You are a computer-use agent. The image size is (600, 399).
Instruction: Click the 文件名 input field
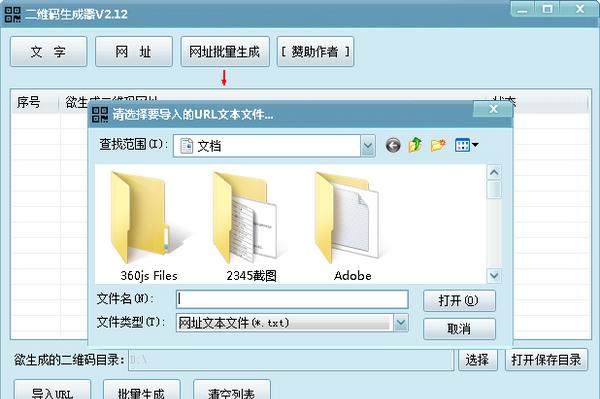(292, 299)
